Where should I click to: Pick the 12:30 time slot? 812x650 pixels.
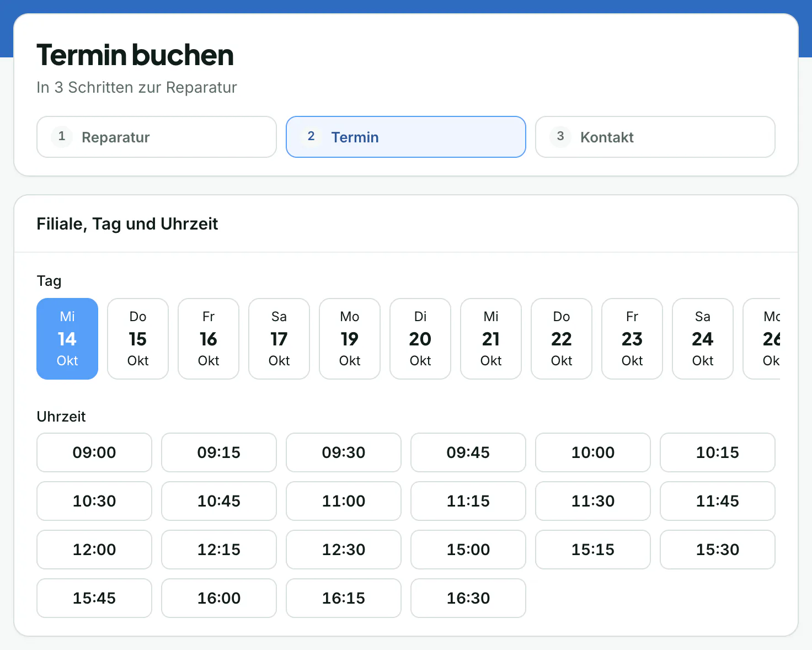[344, 550]
